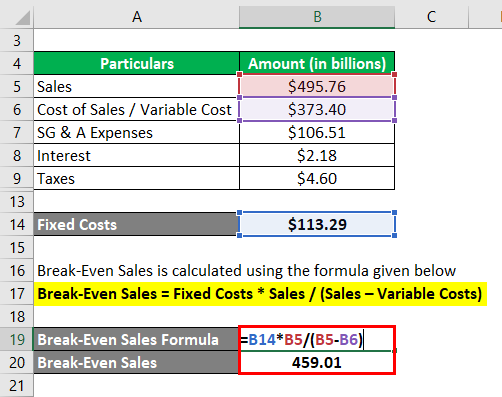The height and width of the screenshot is (397, 502).
Task: Select row 9 header
Action: (x=17, y=178)
